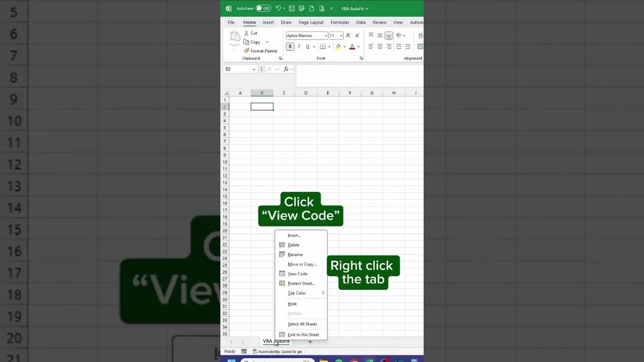Screen dimensions: 644x362
Task: Open the Font dialog launcher
Action: [x=361, y=58]
